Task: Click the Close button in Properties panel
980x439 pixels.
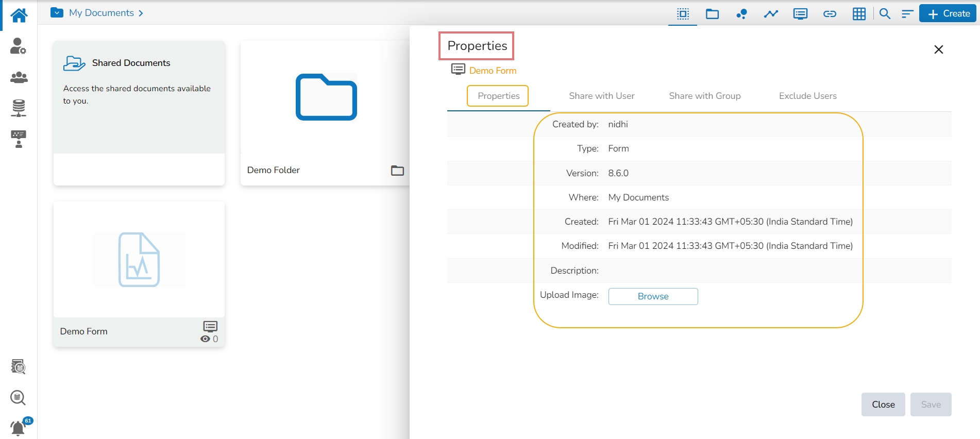Action: [x=883, y=404]
